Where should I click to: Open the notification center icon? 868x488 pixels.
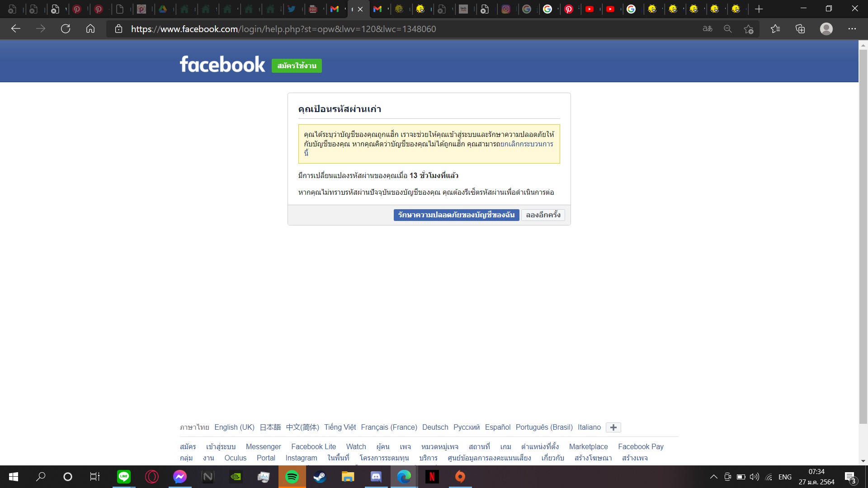(x=850, y=477)
